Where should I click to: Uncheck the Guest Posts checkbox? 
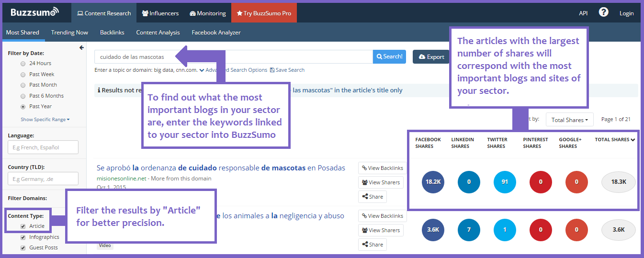(23, 248)
